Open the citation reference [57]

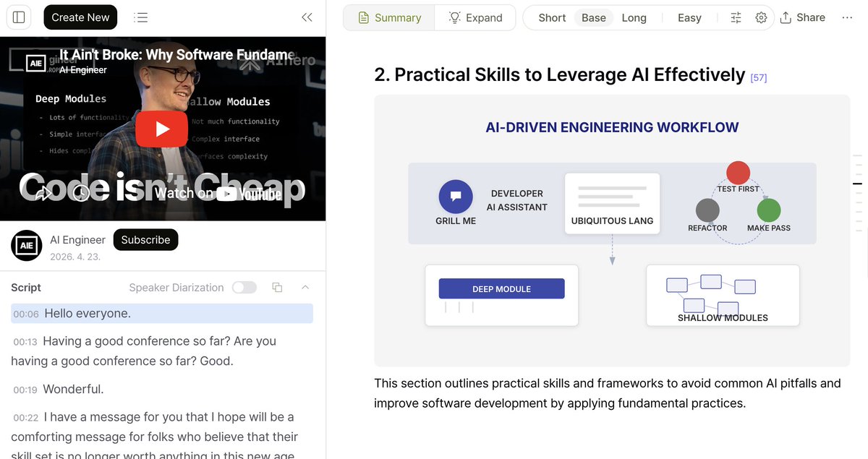759,78
